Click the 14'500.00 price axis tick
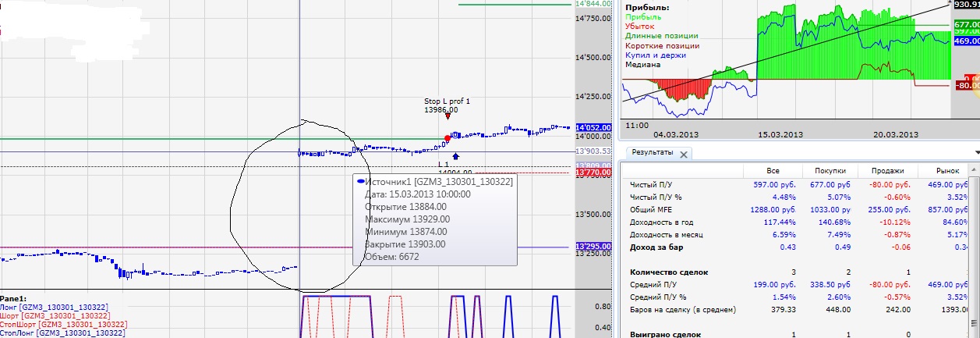This screenshot has height=338, width=980. pyautogui.click(x=592, y=58)
